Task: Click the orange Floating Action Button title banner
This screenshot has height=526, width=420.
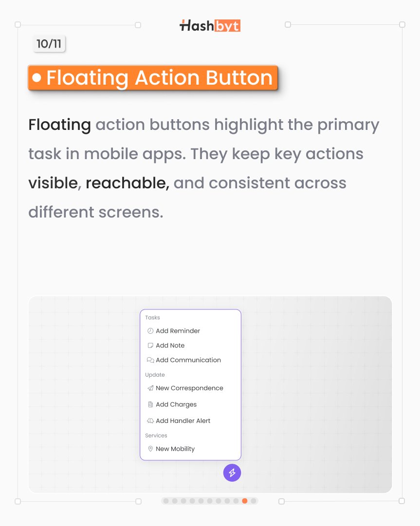Action: tap(153, 78)
